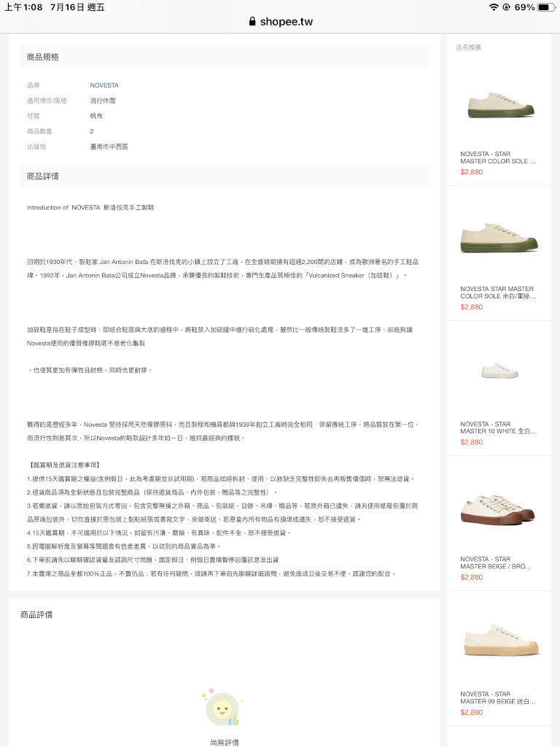Tap the no-reviews smiley face illustration
This screenshot has height=747, width=560.
click(x=222, y=708)
